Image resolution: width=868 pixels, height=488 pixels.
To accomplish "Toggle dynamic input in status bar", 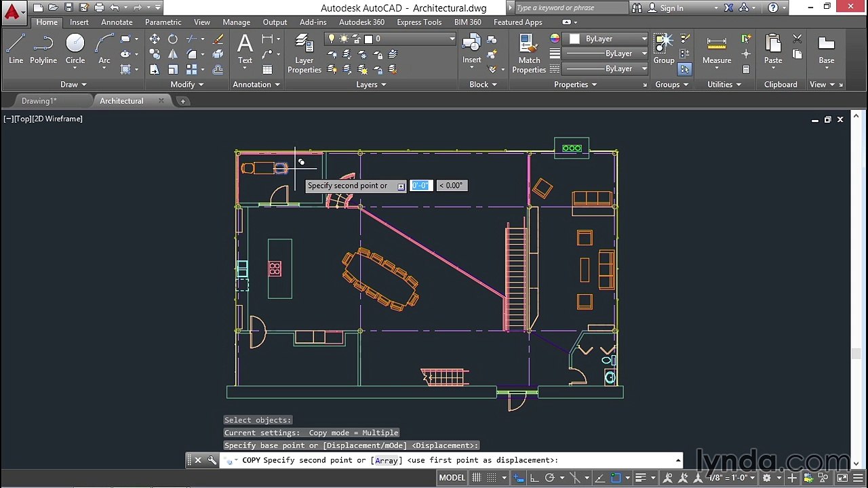I will tap(518, 478).
